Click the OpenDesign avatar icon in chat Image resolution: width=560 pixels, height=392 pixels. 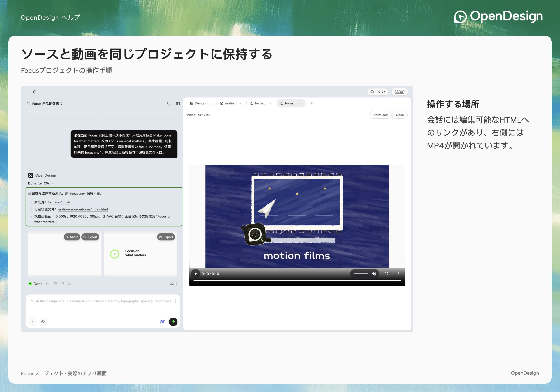pyautogui.click(x=30, y=175)
